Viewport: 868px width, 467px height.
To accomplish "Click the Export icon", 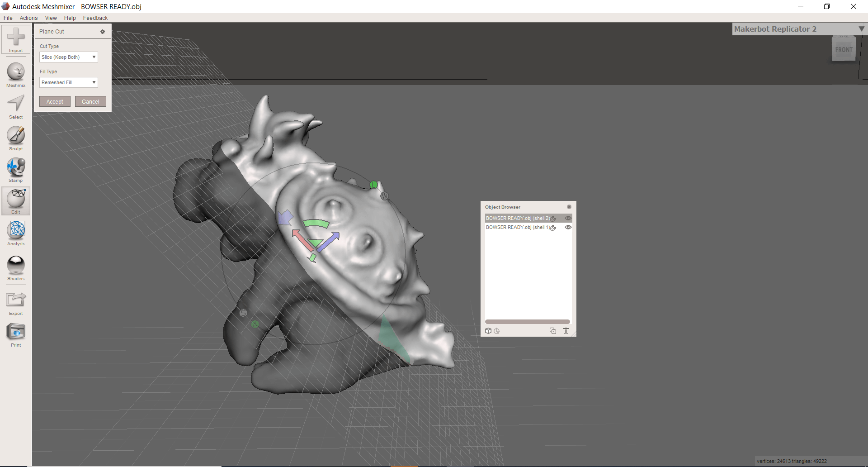I will point(16,303).
